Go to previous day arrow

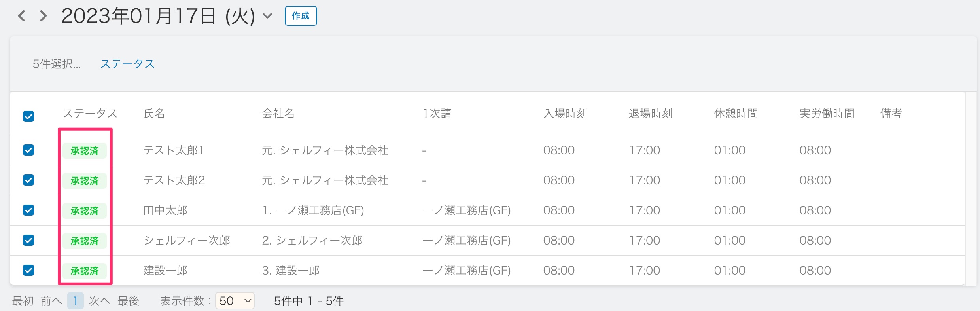pyautogui.click(x=22, y=16)
